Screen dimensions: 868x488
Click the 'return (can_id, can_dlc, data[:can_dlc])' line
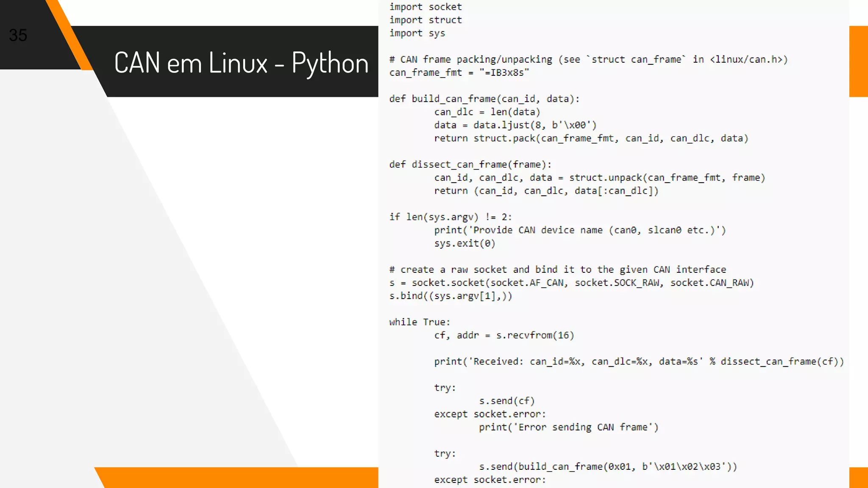tap(546, 191)
